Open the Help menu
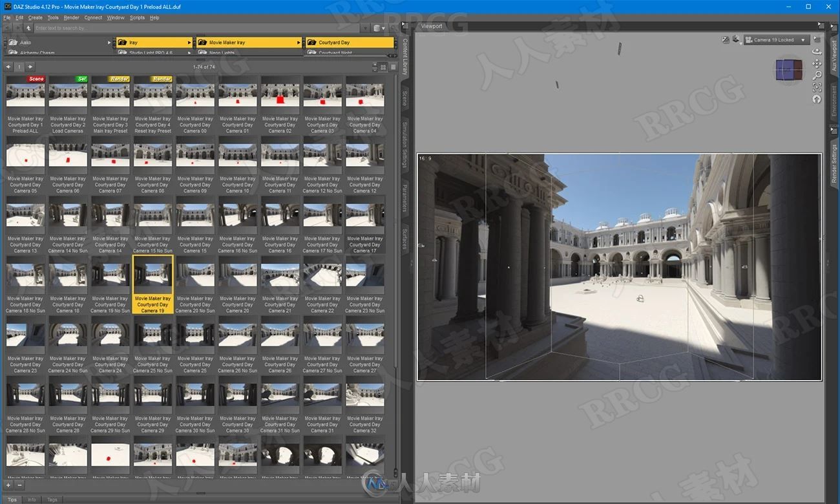This screenshot has height=504, width=840. click(x=154, y=17)
